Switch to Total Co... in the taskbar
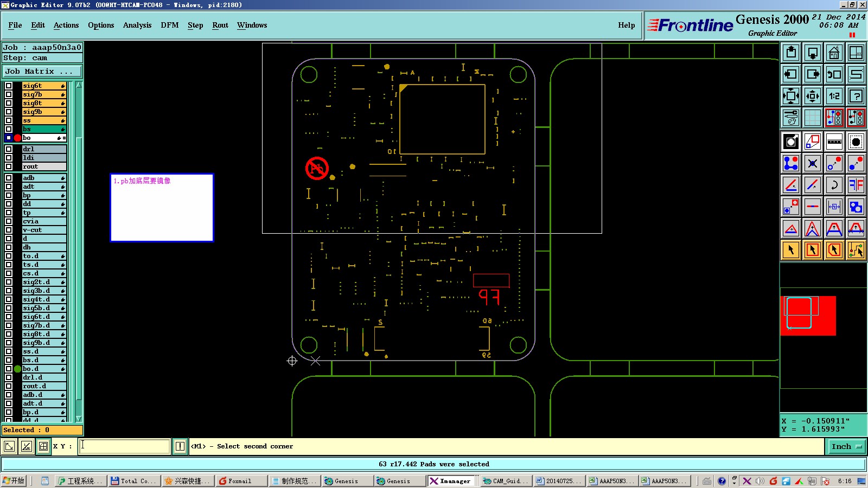 pyautogui.click(x=134, y=481)
